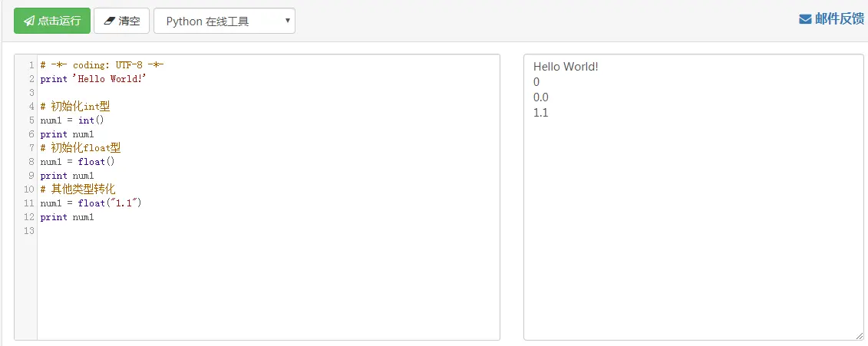The height and width of the screenshot is (346, 868).
Task: Click the 1.1 result in output panel
Action: (x=541, y=114)
